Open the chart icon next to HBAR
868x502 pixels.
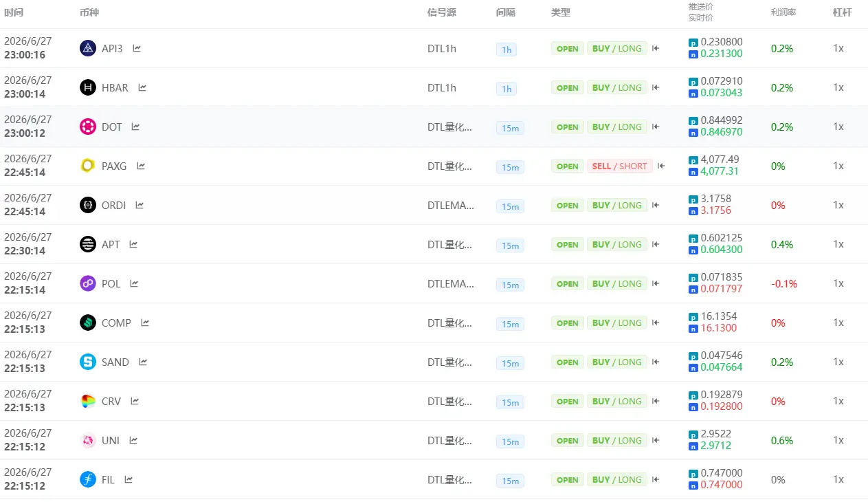pyautogui.click(x=142, y=87)
